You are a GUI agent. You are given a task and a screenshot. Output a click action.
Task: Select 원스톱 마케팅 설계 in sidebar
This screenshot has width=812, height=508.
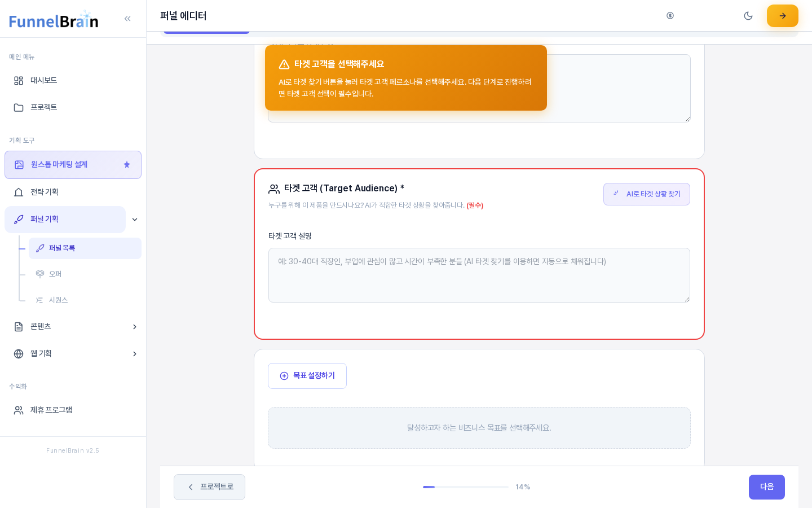(x=73, y=165)
